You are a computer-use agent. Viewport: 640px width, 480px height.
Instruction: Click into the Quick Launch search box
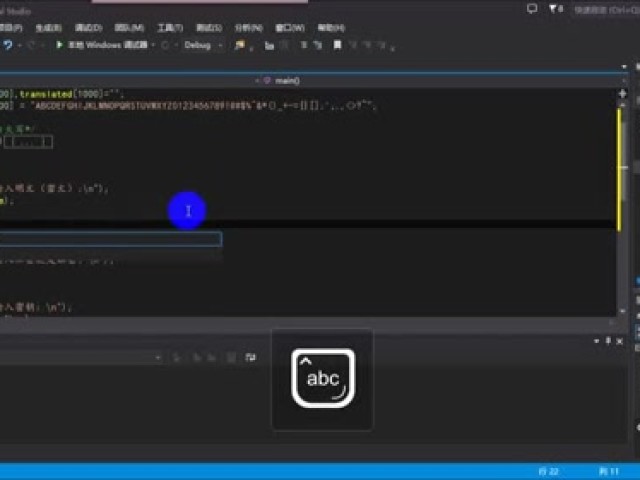tap(606, 10)
